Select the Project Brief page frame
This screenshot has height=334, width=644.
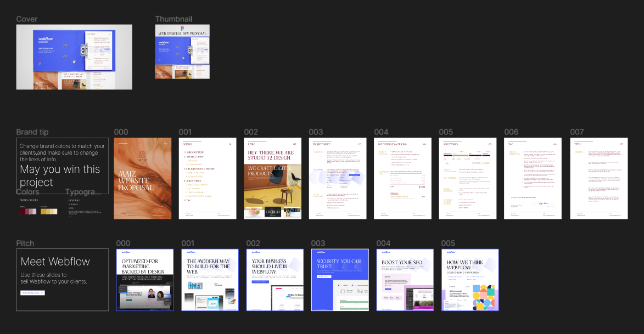(x=338, y=178)
